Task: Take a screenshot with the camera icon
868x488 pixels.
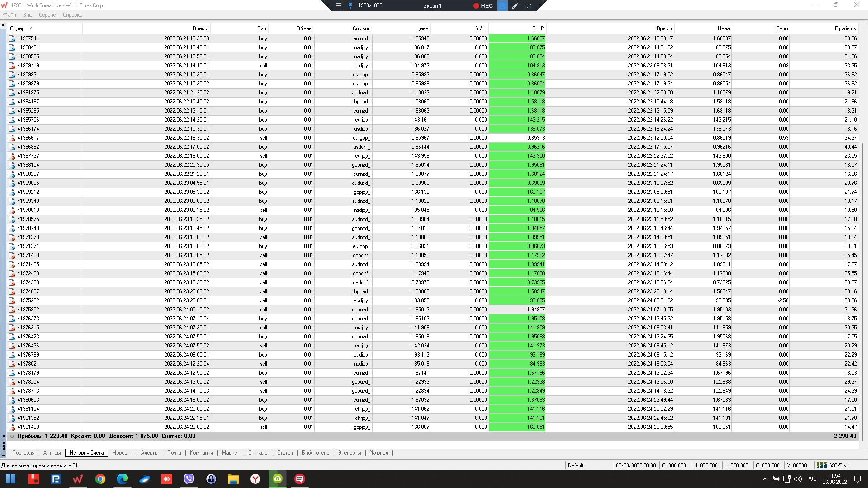Action: 502,6
